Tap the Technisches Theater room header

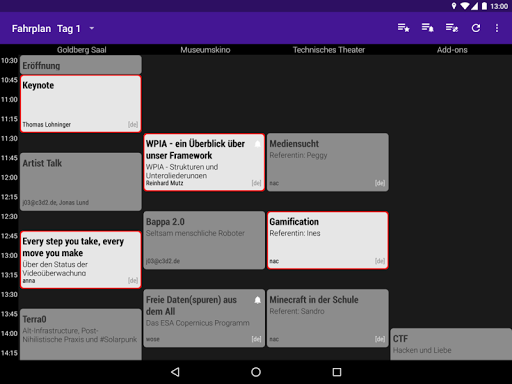[329, 50]
